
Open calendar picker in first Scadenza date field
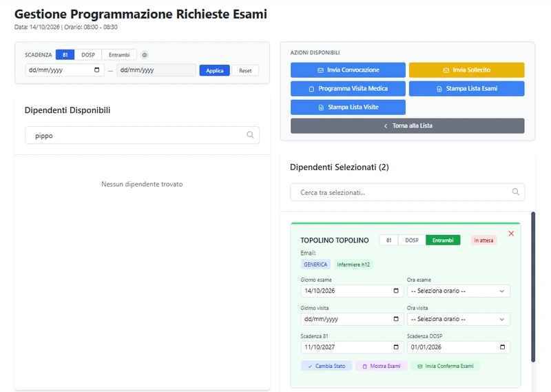point(96,70)
